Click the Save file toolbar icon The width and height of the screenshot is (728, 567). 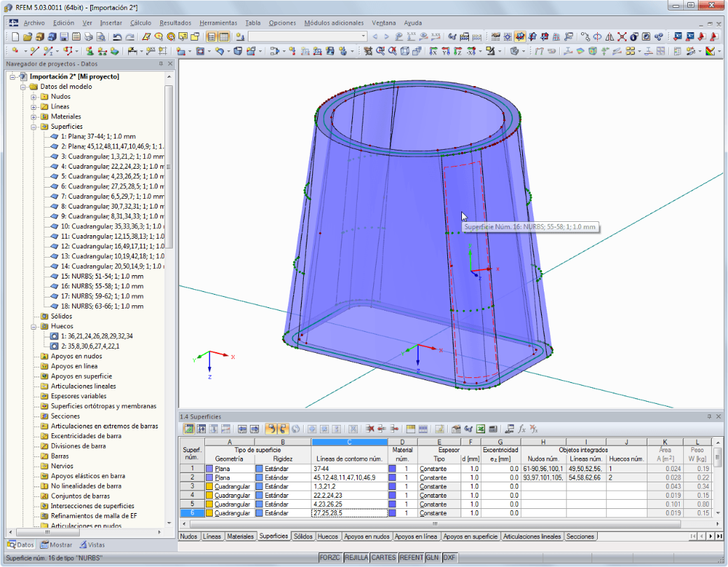pos(64,36)
